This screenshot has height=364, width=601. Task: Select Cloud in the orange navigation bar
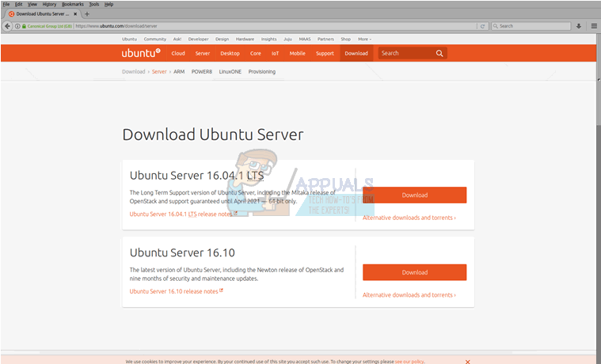(178, 53)
